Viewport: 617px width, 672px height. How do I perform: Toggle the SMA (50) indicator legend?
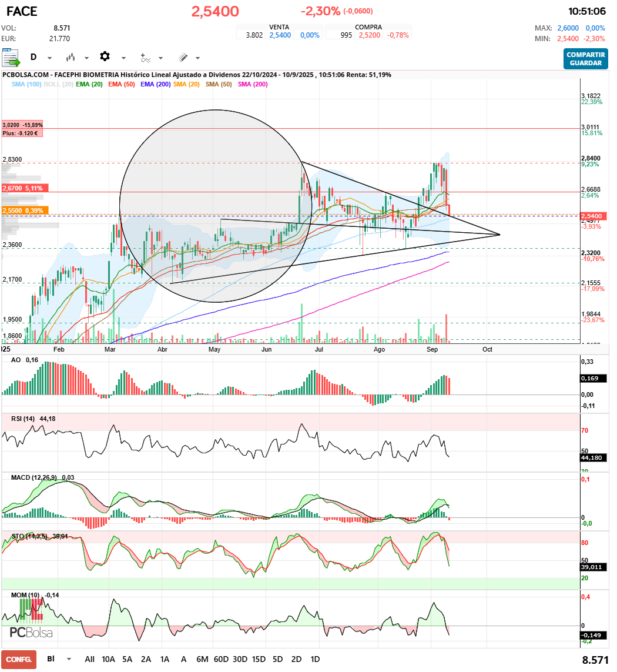click(x=219, y=84)
